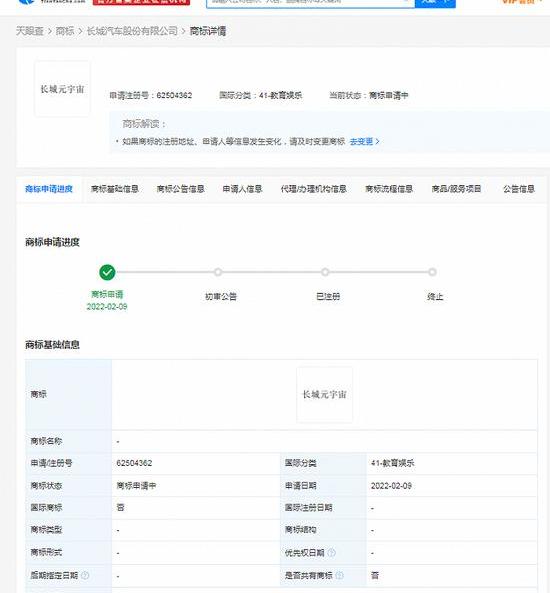This screenshot has height=593, width=550.
Task: Select the 商品/服务项目 tab
Action: pyautogui.click(x=456, y=189)
